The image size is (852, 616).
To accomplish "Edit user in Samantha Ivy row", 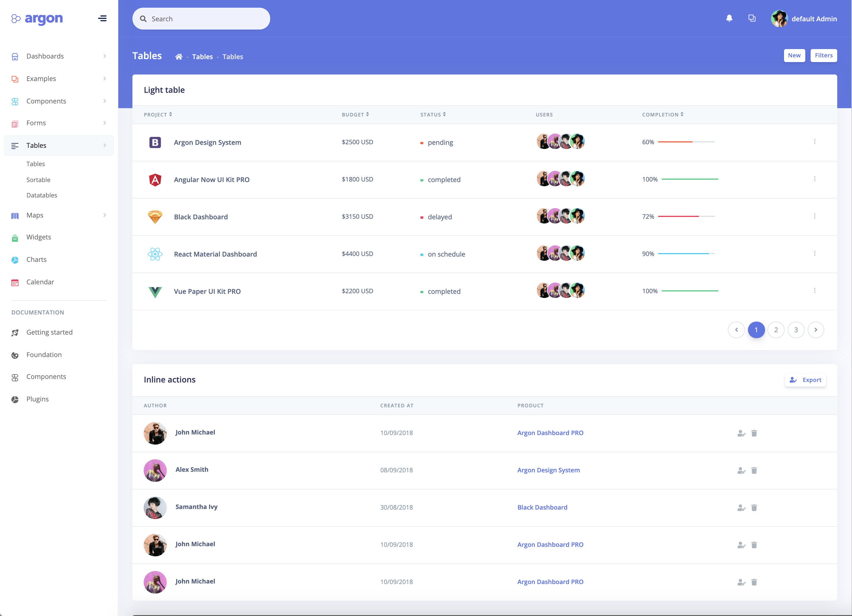I will (x=741, y=508).
